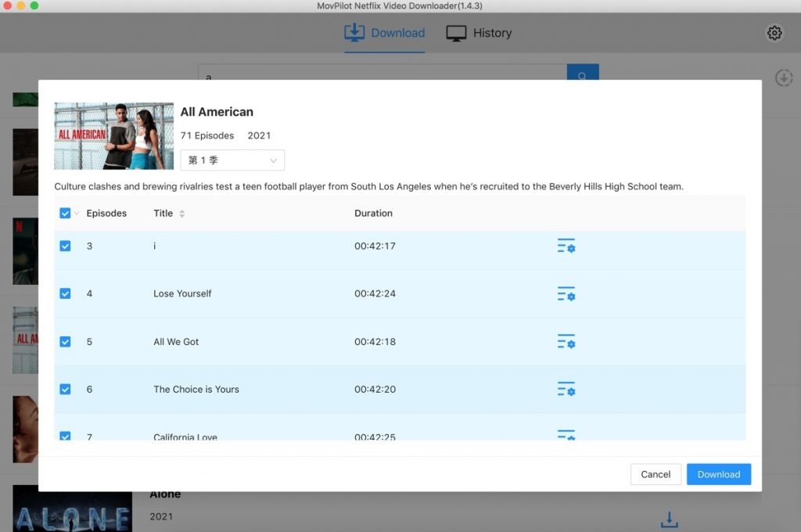Click the title The Choice is Yours
Image resolution: width=801 pixels, height=532 pixels.
pos(196,389)
